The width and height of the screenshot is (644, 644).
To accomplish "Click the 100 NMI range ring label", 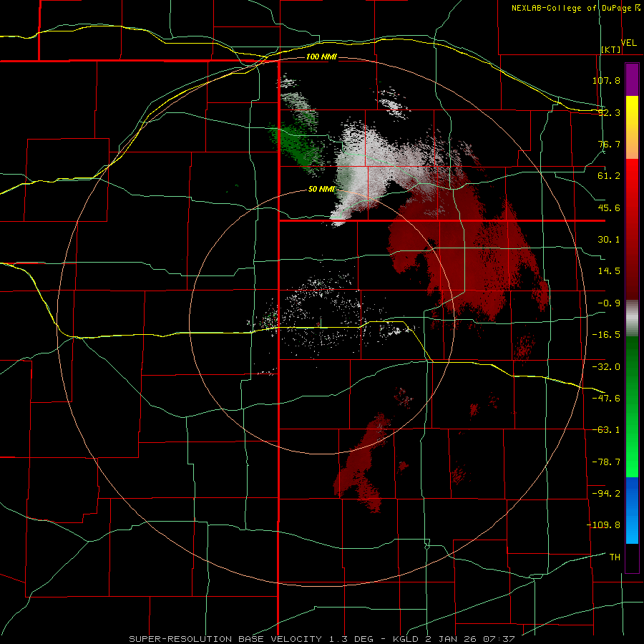I will click(321, 57).
